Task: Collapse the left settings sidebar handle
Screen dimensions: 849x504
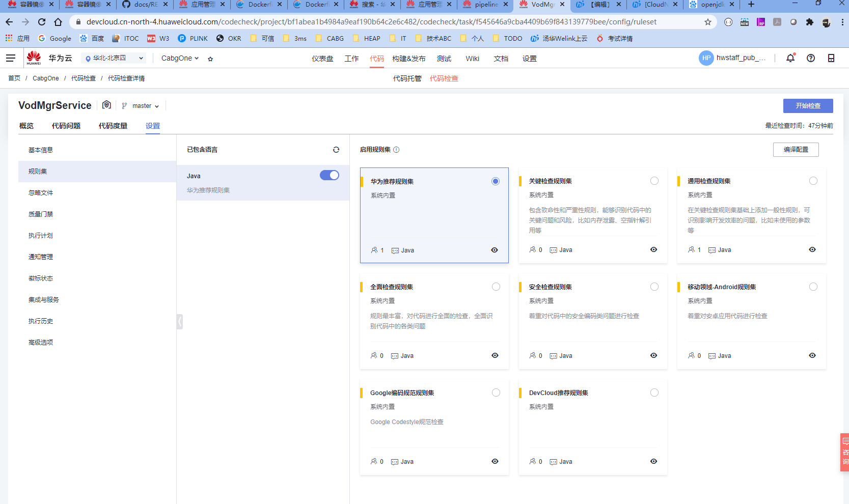Action: 180,322
